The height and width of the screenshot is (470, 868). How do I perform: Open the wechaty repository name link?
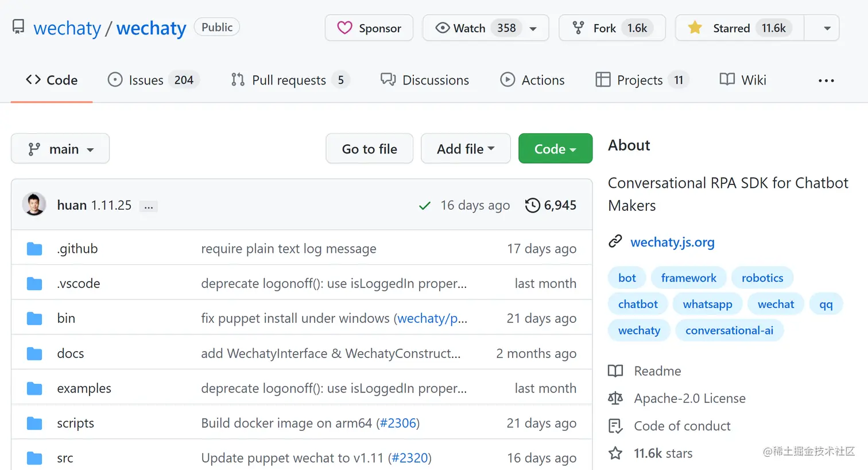(151, 28)
